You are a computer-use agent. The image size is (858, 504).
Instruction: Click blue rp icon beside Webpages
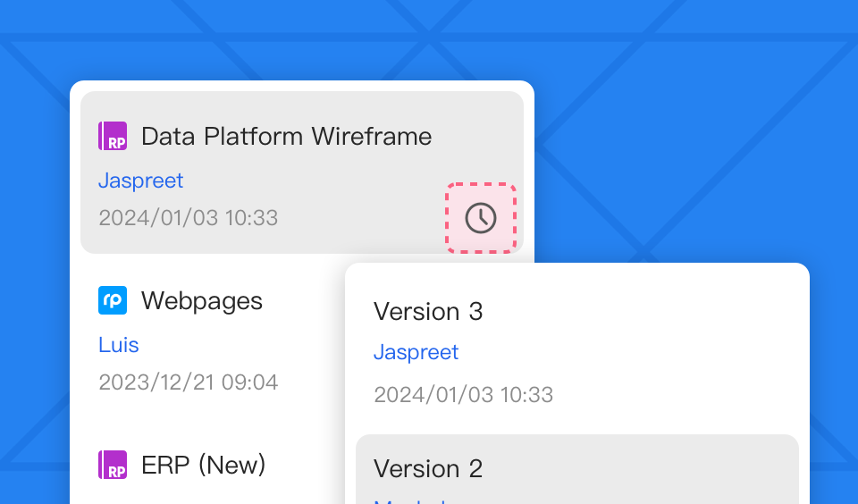point(113,300)
